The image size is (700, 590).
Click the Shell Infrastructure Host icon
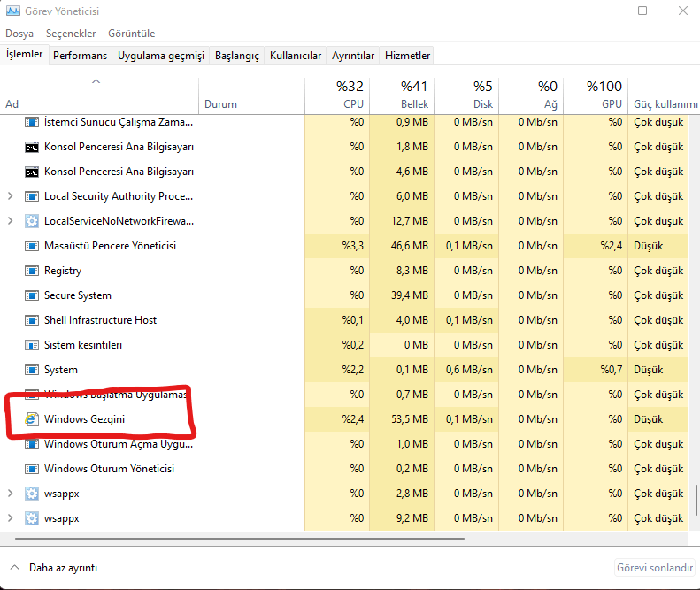click(32, 320)
